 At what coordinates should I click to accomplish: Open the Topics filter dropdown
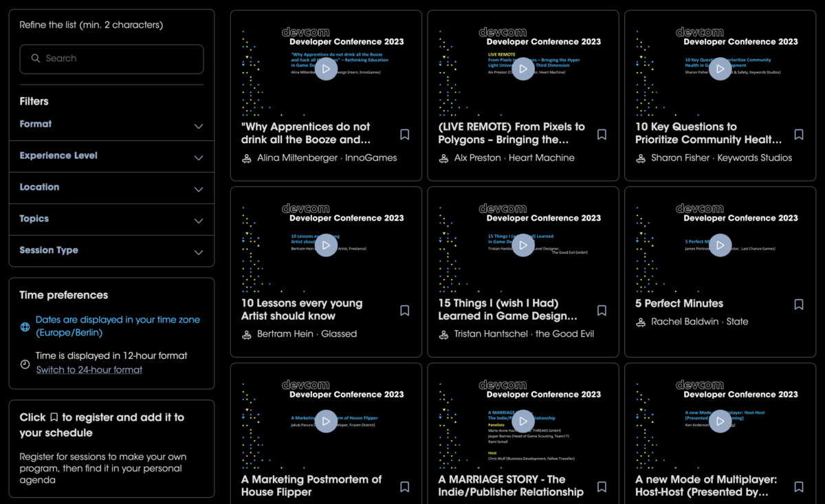coord(198,221)
